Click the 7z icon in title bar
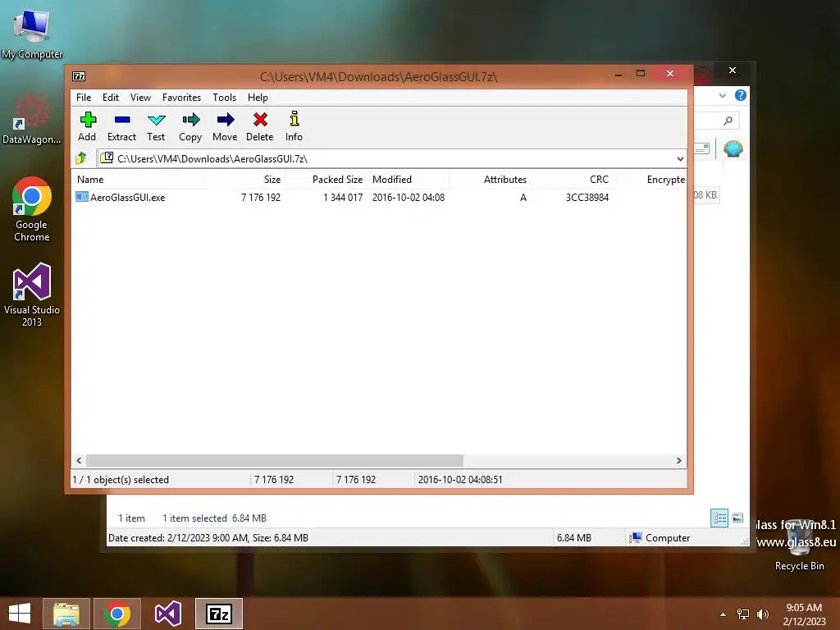 click(79, 76)
